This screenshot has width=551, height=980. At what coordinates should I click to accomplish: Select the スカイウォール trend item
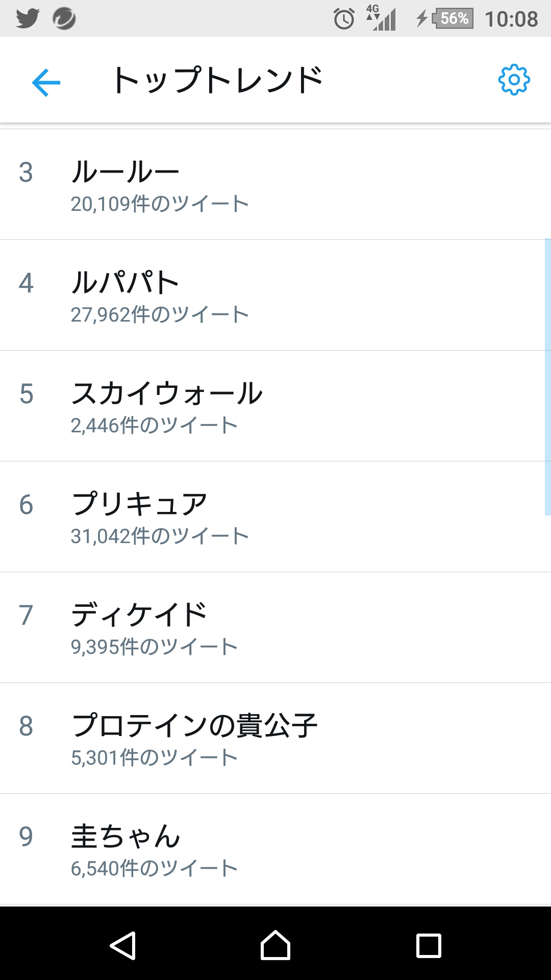[275, 406]
